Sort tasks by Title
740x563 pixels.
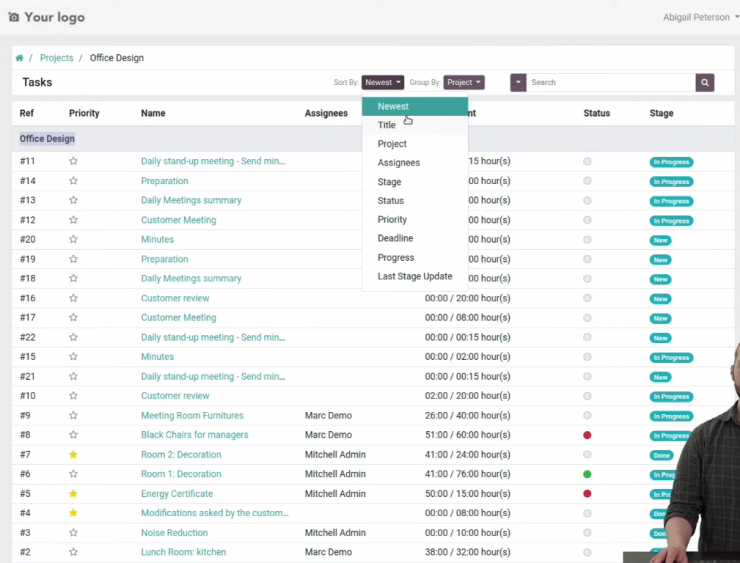pyautogui.click(x=415, y=125)
